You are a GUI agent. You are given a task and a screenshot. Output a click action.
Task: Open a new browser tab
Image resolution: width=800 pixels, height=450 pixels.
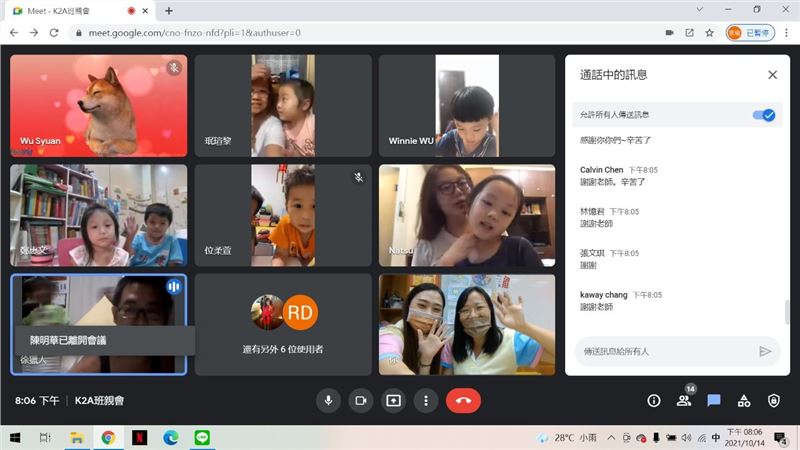tap(168, 10)
